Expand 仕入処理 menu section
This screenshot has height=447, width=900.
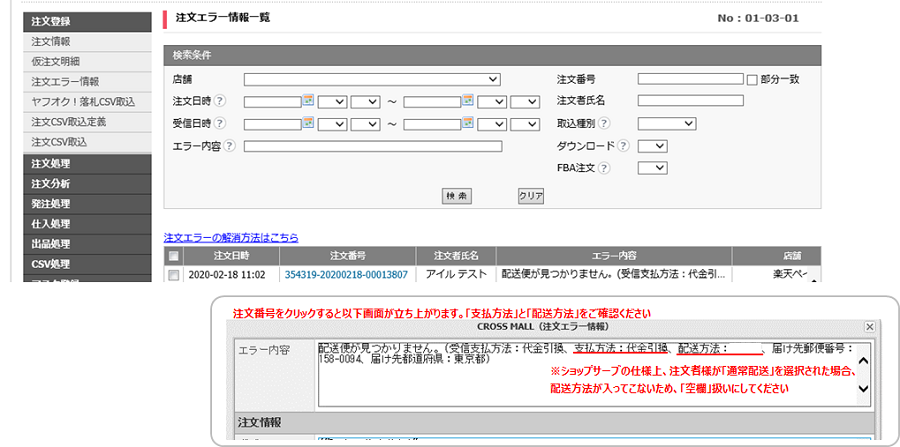(x=87, y=224)
